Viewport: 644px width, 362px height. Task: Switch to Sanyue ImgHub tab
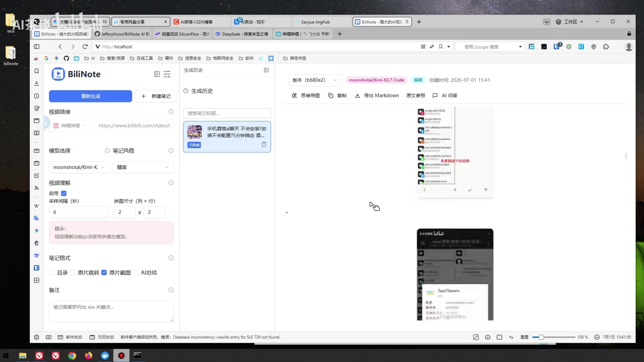click(x=322, y=22)
